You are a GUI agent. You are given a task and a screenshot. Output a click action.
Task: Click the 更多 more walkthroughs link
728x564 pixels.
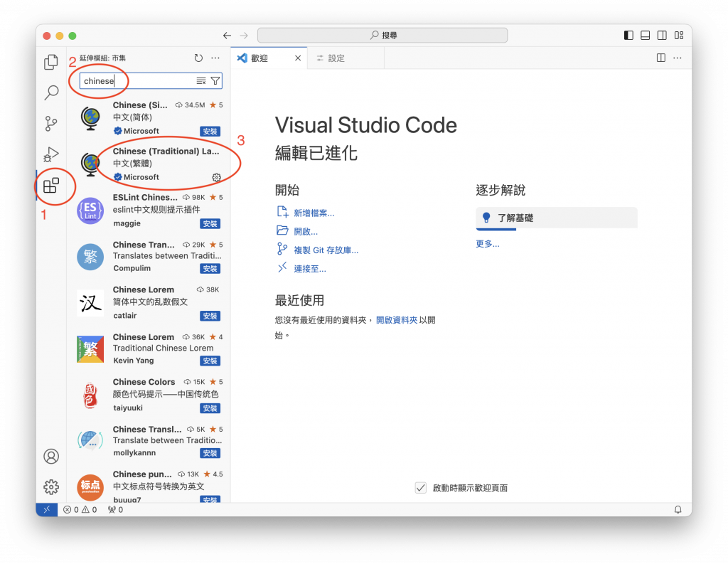coord(488,244)
